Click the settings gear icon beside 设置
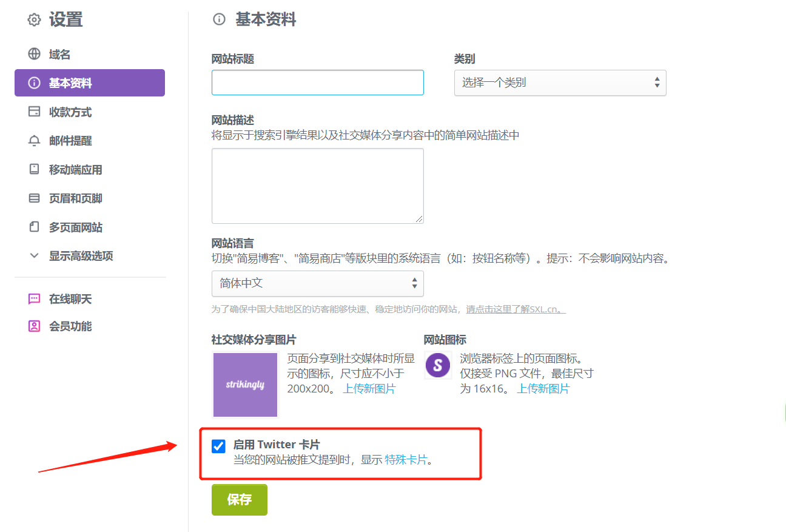 click(x=34, y=20)
